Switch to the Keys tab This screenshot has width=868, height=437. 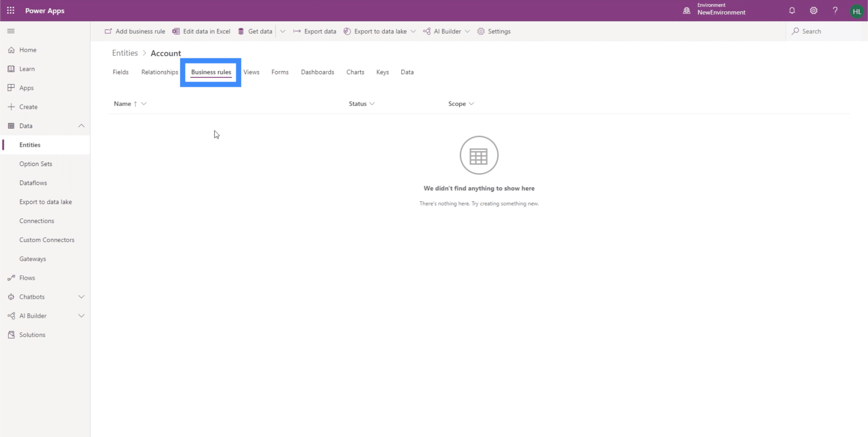tap(382, 72)
